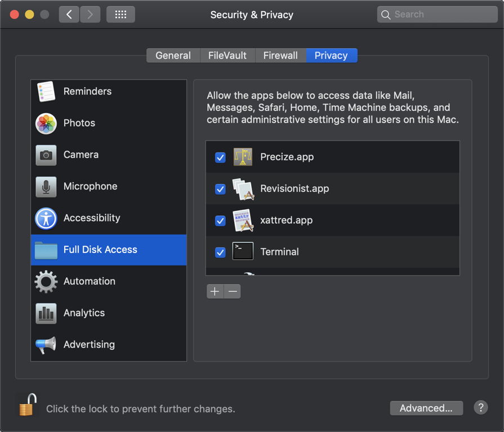Click the plus button to add an app
The image size is (504, 432).
pyautogui.click(x=215, y=291)
